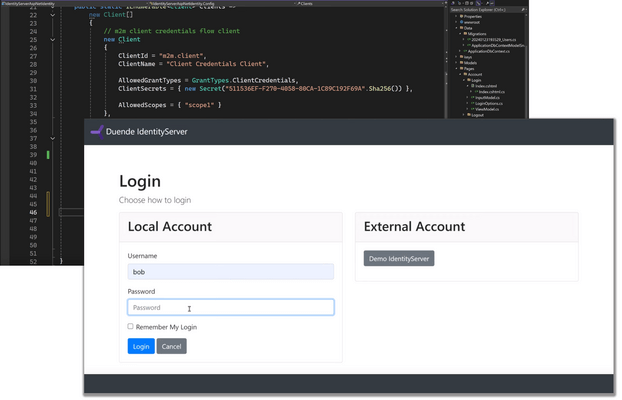
Task: Collapse the code fold at line 25
Action: tap(52, 40)
